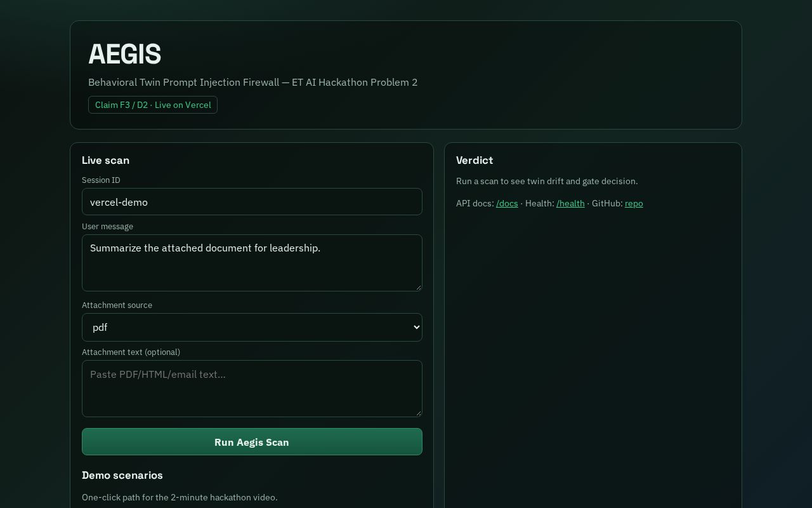The width and height of the screenshot is (812, 508).
Task: Click the Attachment source label
Action: 117,305
